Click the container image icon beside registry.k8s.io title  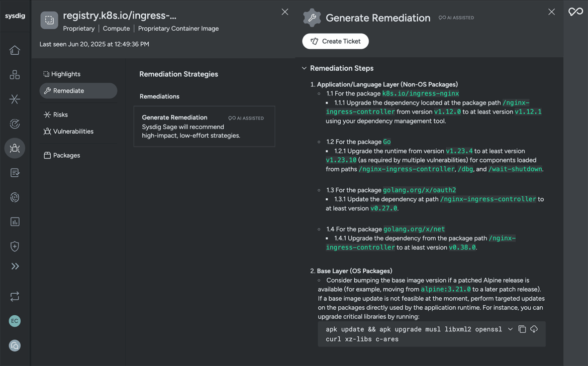(49, 20)
